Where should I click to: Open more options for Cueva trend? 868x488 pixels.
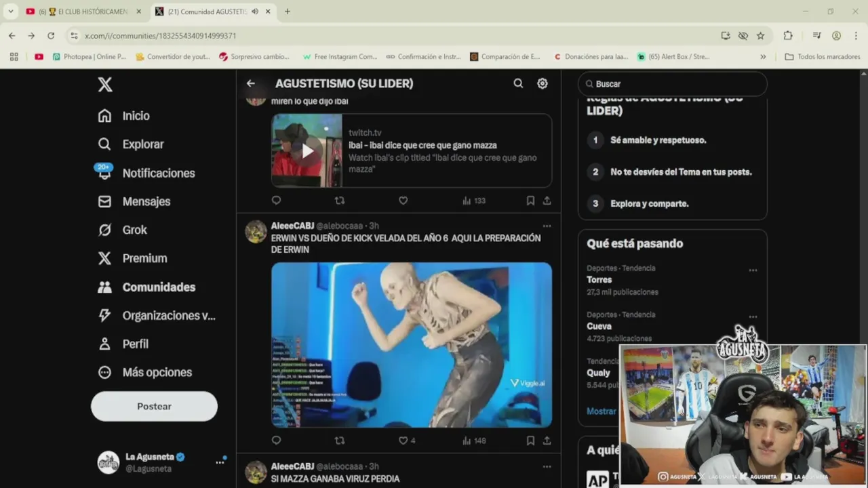[753, 317]
